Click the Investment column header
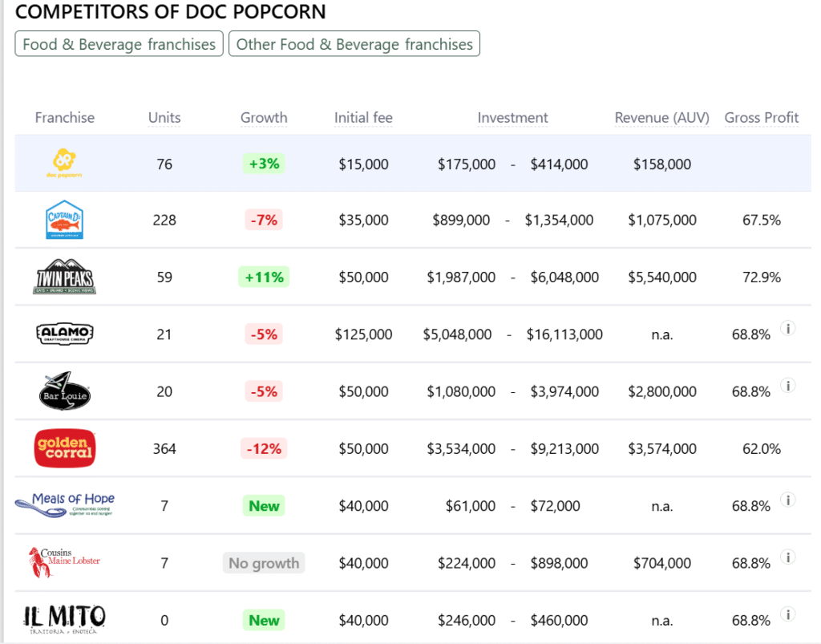This screenshot has height=644, width=821. 512,117
